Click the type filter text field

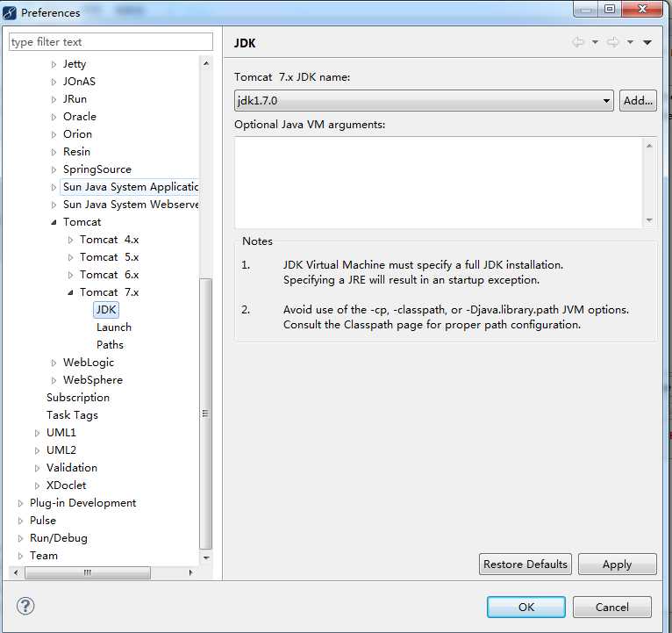111,42
